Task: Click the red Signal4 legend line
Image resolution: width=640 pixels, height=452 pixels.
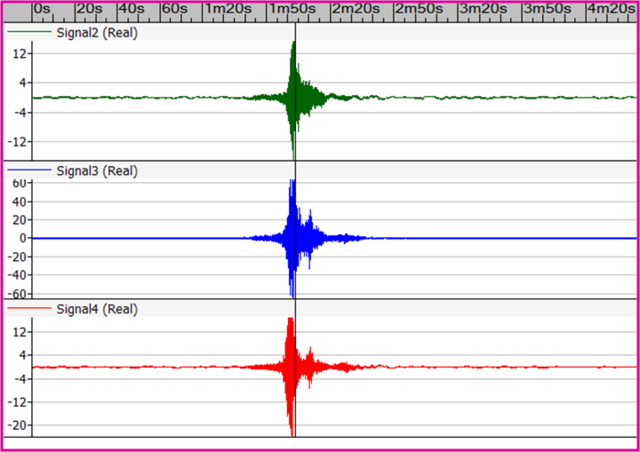Action: 29,309
